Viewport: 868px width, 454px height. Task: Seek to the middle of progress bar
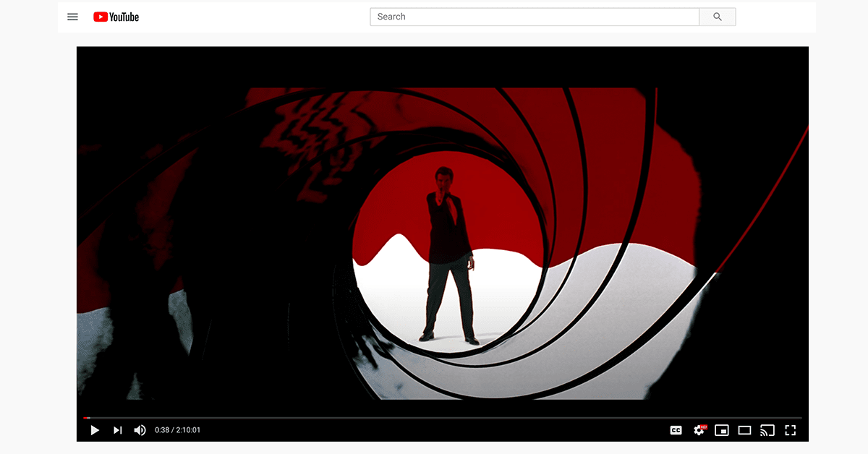click(x=443, y=418)
